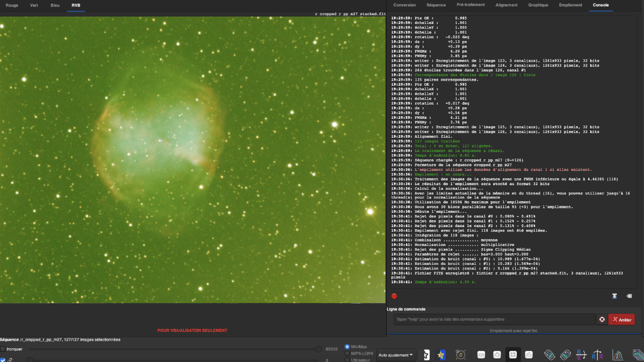This screenshot has height=362, width=644.
Task: Select the Utilisateur radio button
Action: 347,360
